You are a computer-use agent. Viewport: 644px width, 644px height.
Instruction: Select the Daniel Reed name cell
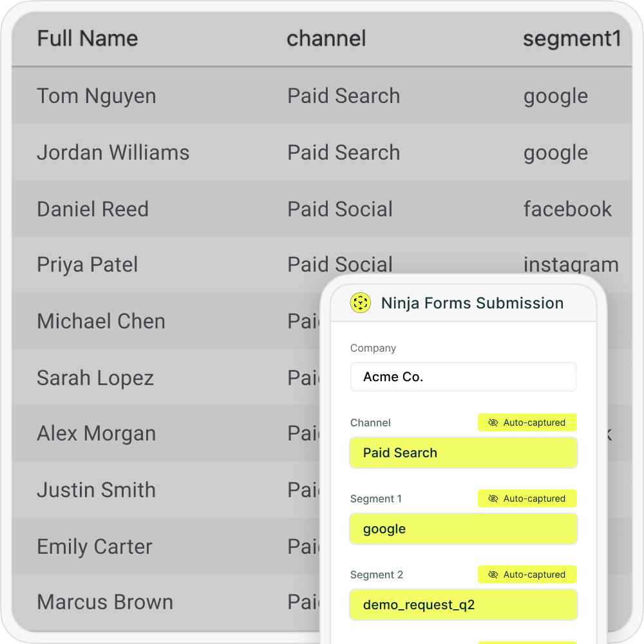[x=92, y=209]
